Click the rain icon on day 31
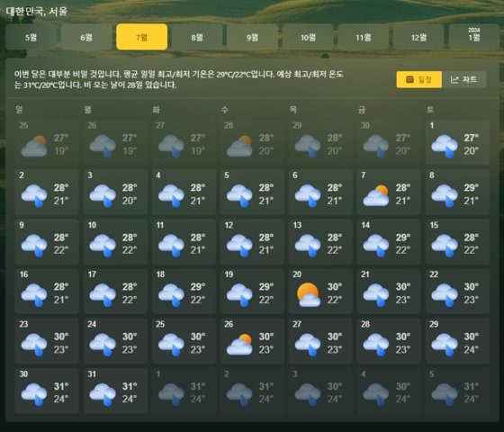The height and width of the screenshot is (432, 504). 103,394
